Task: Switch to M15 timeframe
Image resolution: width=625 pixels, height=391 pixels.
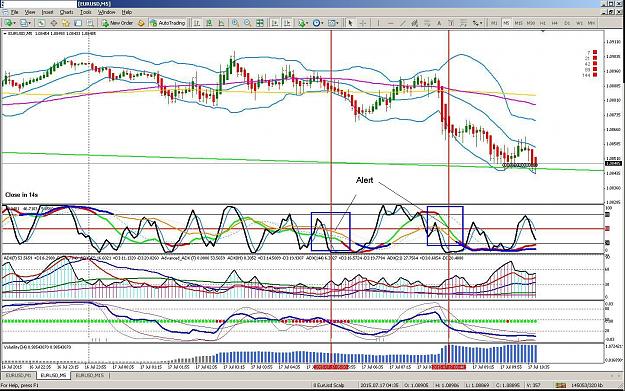Action: tap(519, 23)
